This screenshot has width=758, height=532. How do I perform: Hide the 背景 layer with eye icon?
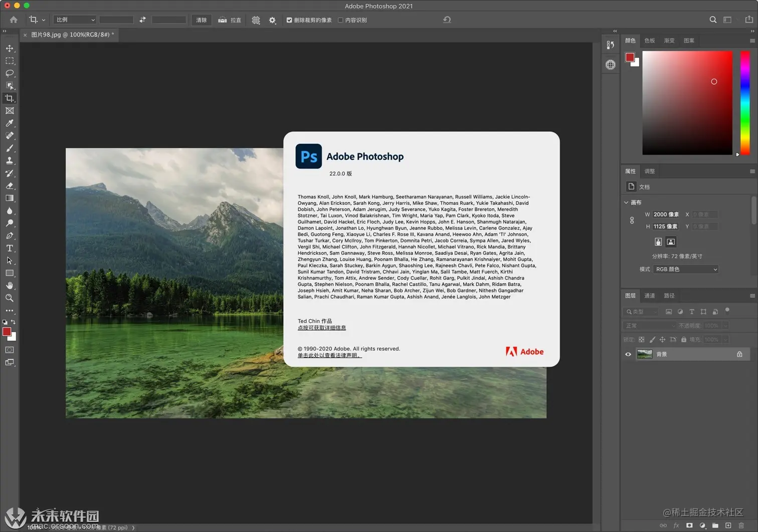point(628,354)
